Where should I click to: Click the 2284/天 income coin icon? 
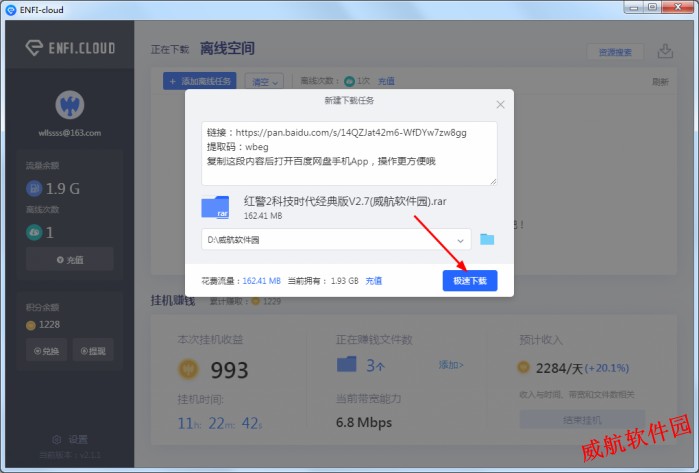(x=523, y=367)
